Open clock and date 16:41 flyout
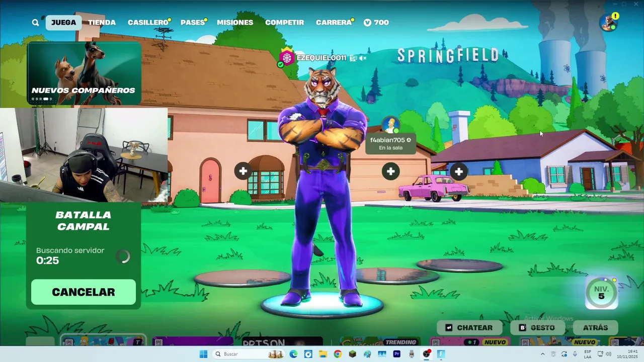 627,354
